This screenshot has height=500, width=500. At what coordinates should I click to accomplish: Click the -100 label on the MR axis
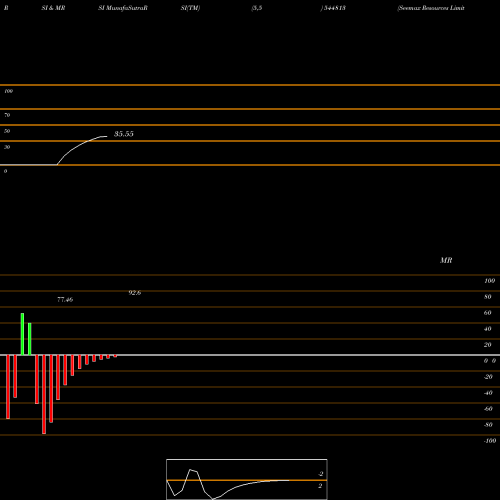pyautogui.click(x=490, y=441)
